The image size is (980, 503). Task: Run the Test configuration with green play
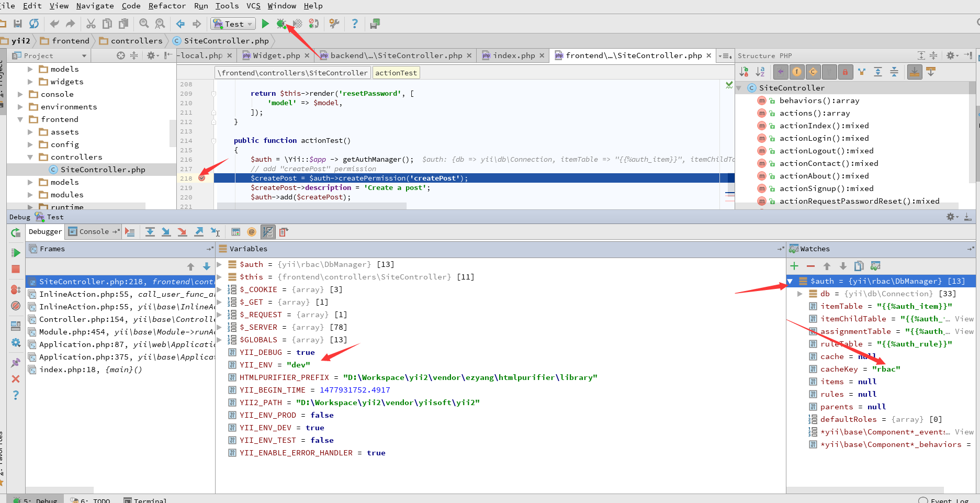click(265, 24)
